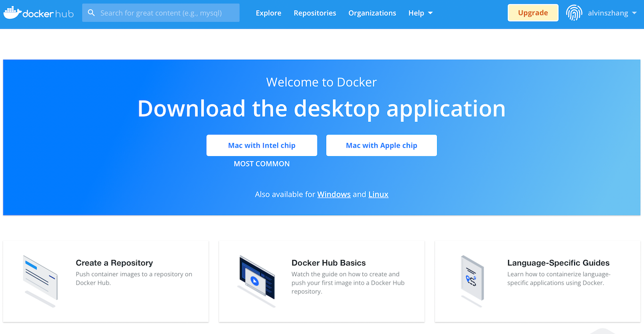This screenshot has width=644, height=334.
Task: Open Organizations in the top nav
Action: click(372, 13)
